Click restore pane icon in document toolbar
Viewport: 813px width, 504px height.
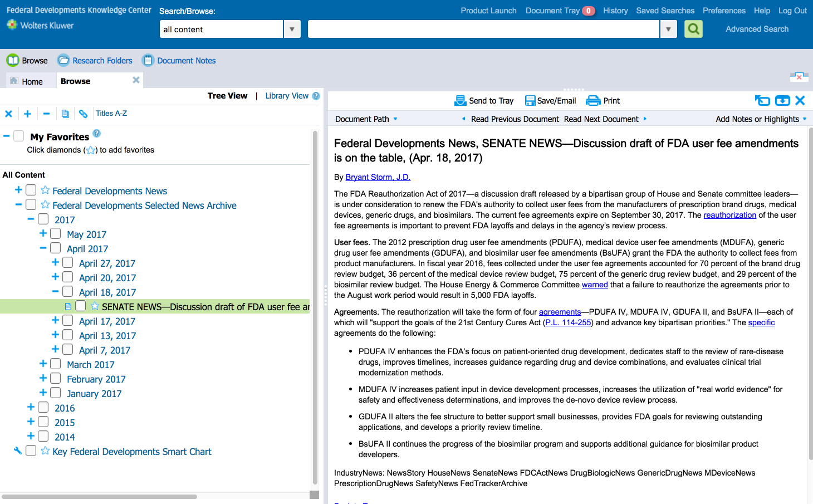click(x=762, y=100)
